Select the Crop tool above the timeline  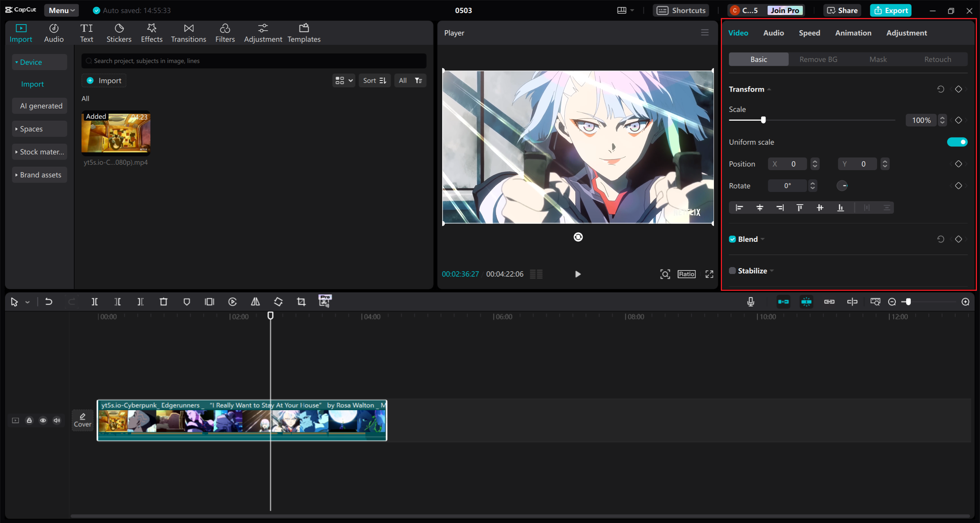click(301, 302)
